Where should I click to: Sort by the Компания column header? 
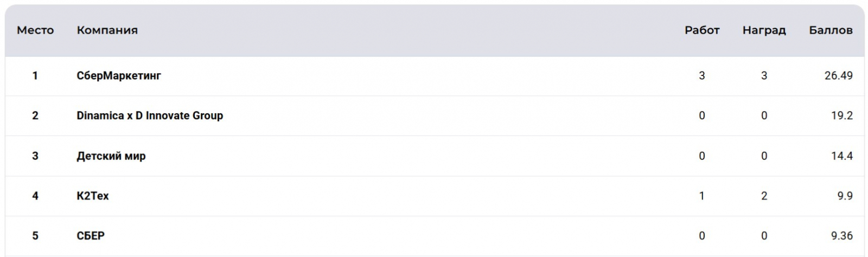tap(107, 30)
